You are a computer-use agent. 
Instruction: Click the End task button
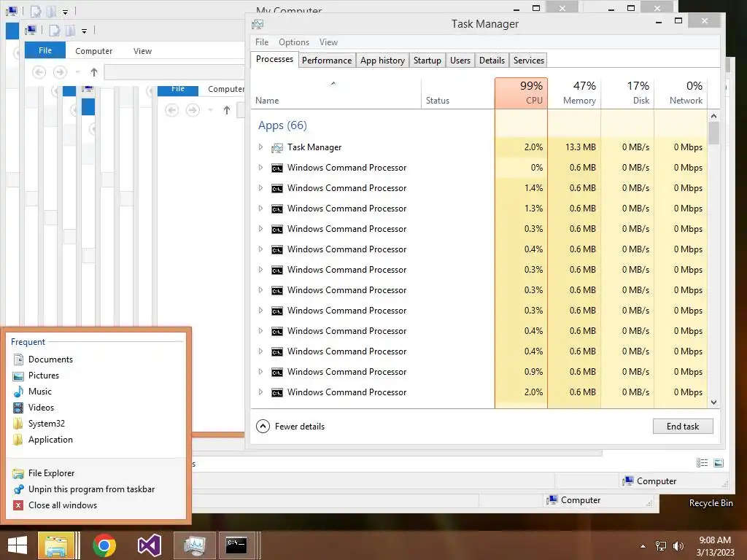(683, 426)
